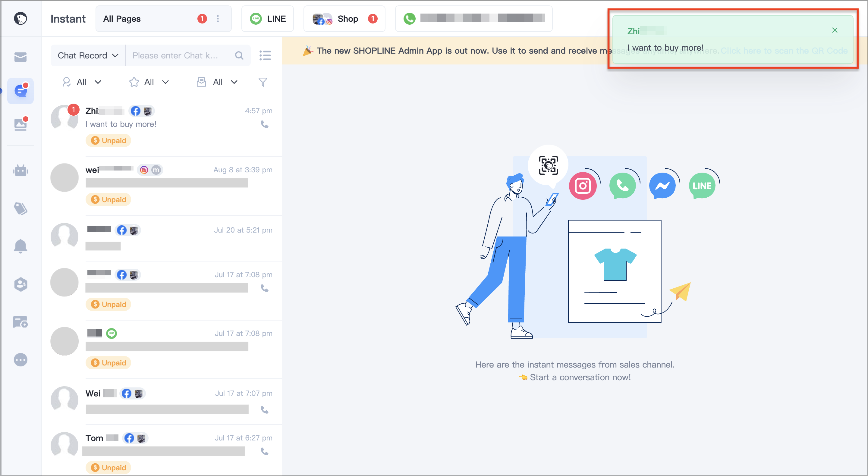The image size is (868, 476).
Task: Open the conversation from Jul 20 at 5:21 pm
Action: click(x=162, y=238)
